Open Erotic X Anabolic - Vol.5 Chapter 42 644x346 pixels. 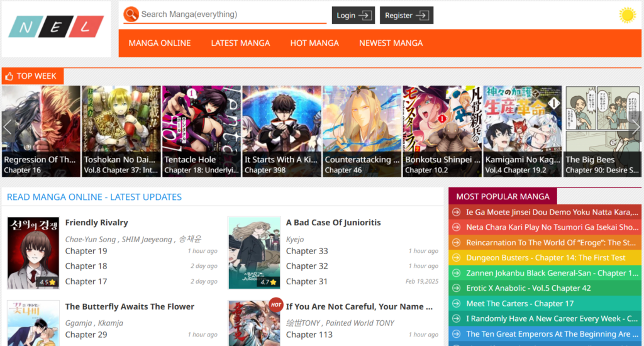[528, 289]
